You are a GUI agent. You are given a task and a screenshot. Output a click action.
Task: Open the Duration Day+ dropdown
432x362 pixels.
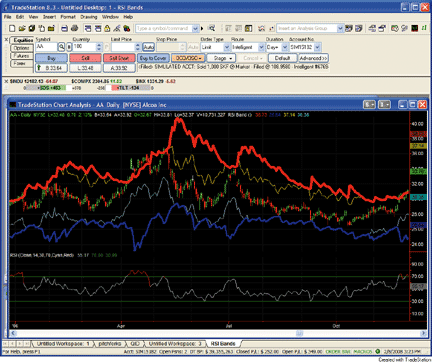(x=285, y=47)
